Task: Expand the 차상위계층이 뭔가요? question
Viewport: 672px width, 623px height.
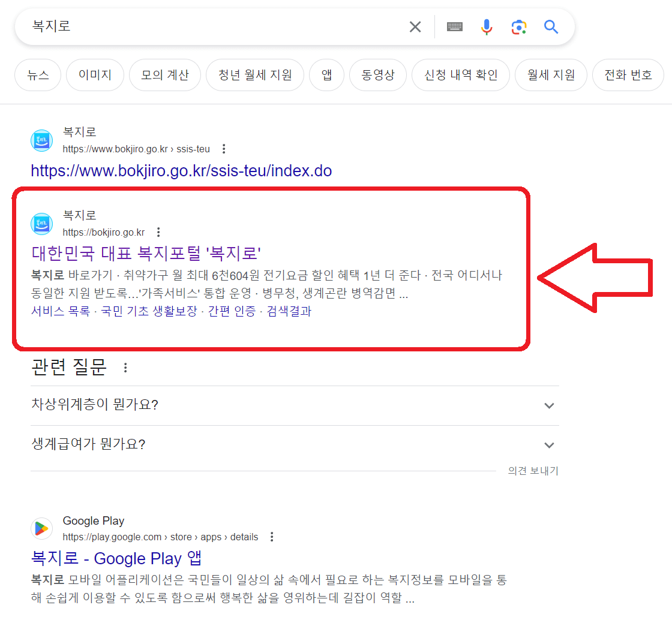Action: point(295,405)
